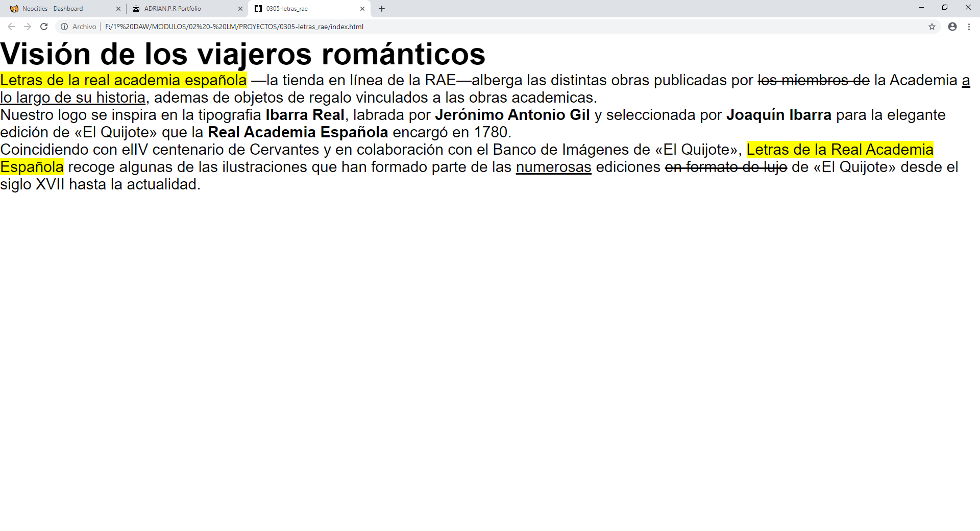This screenshot has height=531, width=980.
Task: Minimize the Chrome window
Action: point(921,8)
